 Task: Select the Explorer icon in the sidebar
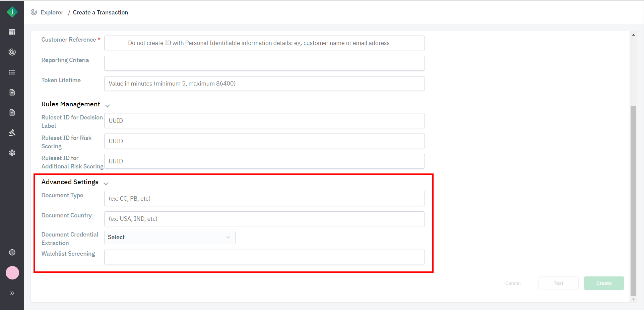(12, 52)
